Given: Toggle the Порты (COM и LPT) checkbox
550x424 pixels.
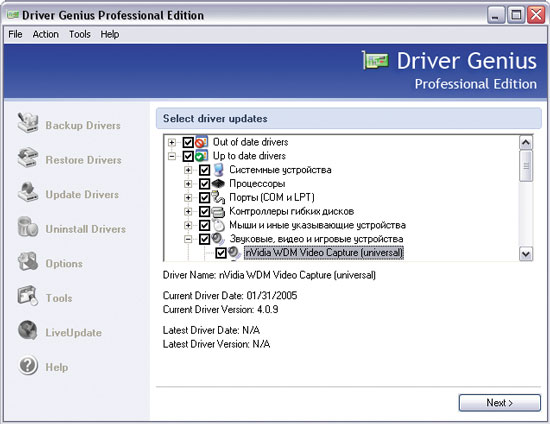Looking at the screenshot, I should (204, 198).
